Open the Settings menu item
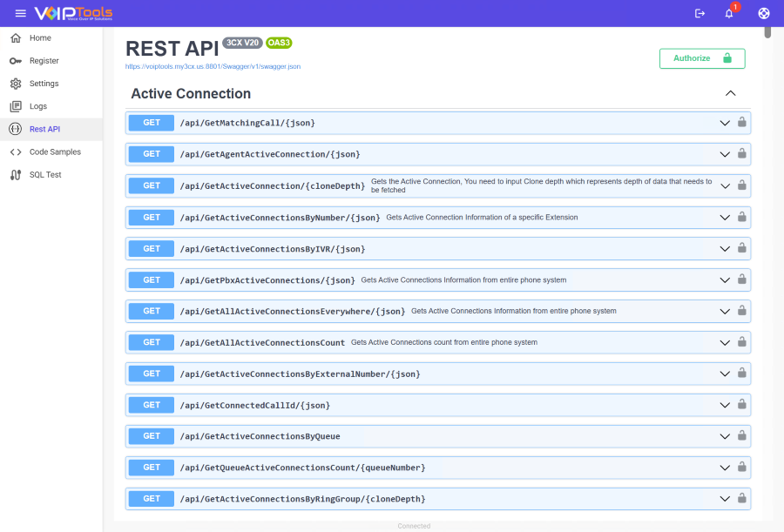784x532 pixels. click(44, 84)
